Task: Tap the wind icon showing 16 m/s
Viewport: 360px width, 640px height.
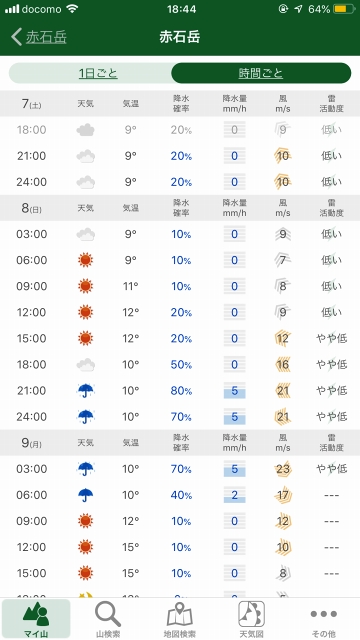Action: pyautogui.click(x=283, y=364)
